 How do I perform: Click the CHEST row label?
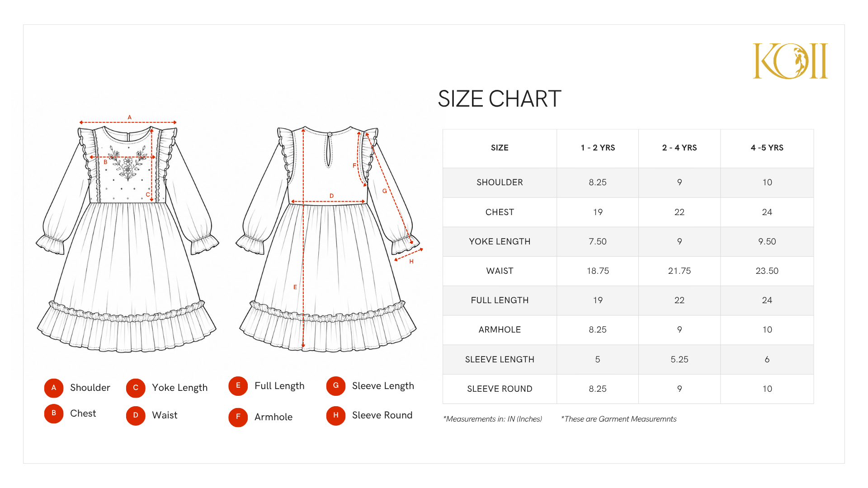[500, 212]
